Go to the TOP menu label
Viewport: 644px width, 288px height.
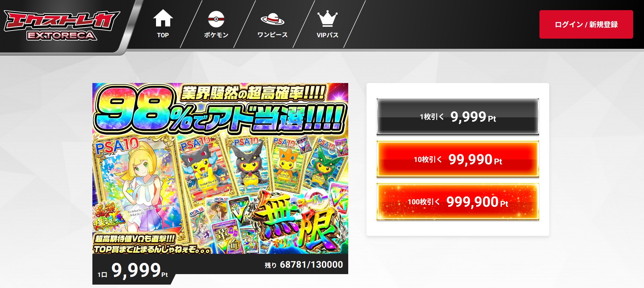163,35
